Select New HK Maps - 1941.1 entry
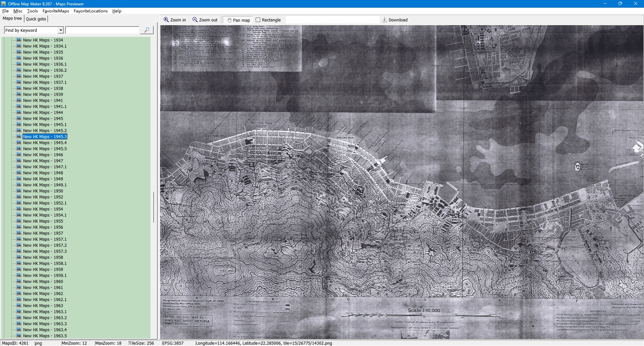Image resolution: width=644 pixels, height=346 pixels. coord(45,107)
